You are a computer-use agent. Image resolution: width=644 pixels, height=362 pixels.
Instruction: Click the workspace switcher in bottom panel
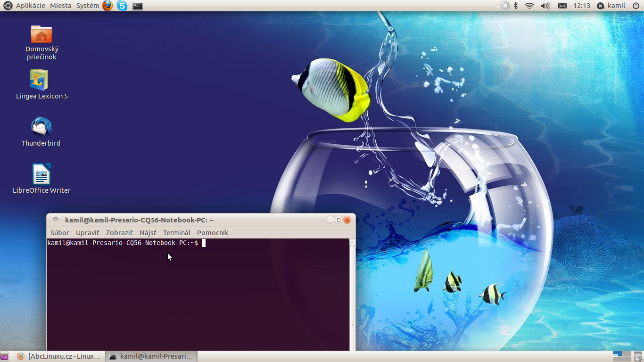621,356
